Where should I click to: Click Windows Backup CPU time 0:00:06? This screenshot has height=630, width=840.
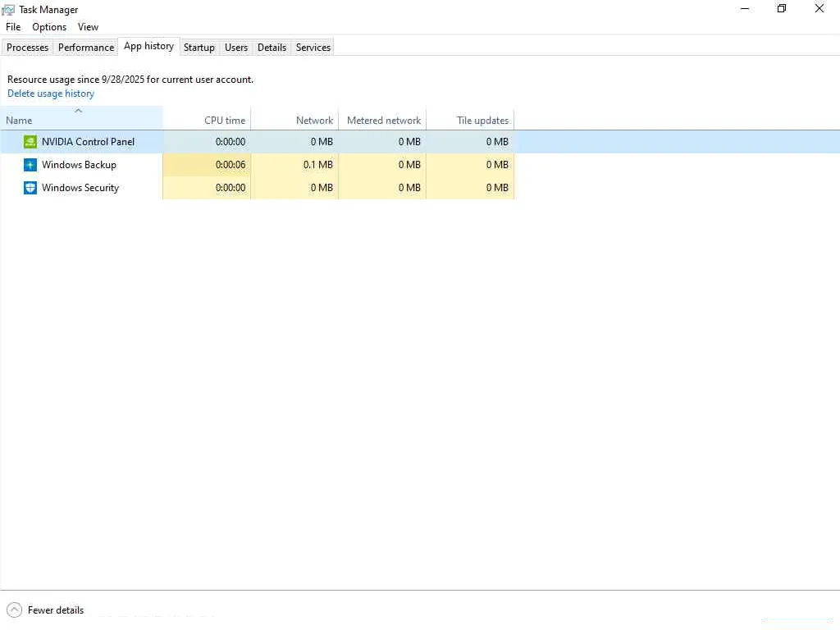point(207,165)
